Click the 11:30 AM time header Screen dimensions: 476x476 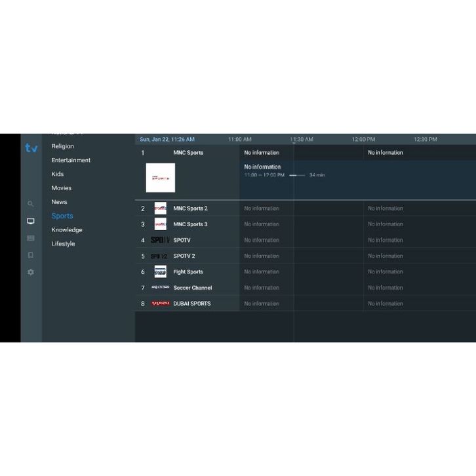coord(302,140)
